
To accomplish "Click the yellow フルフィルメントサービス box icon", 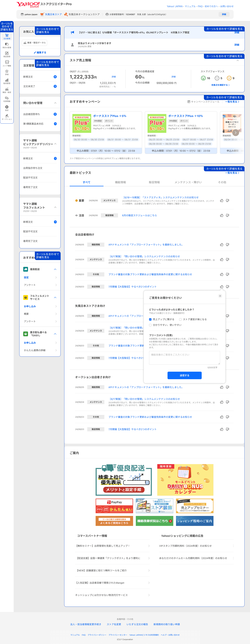I will tap(25, 297).
